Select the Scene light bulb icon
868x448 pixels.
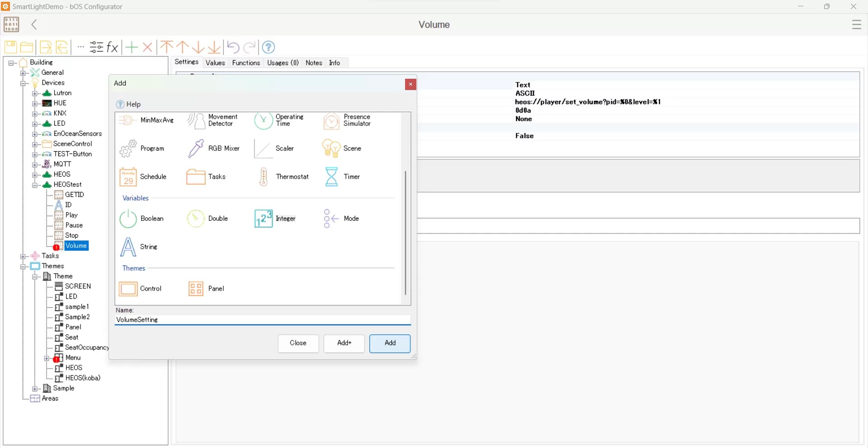pyautogui.click(x=331, y=148)
